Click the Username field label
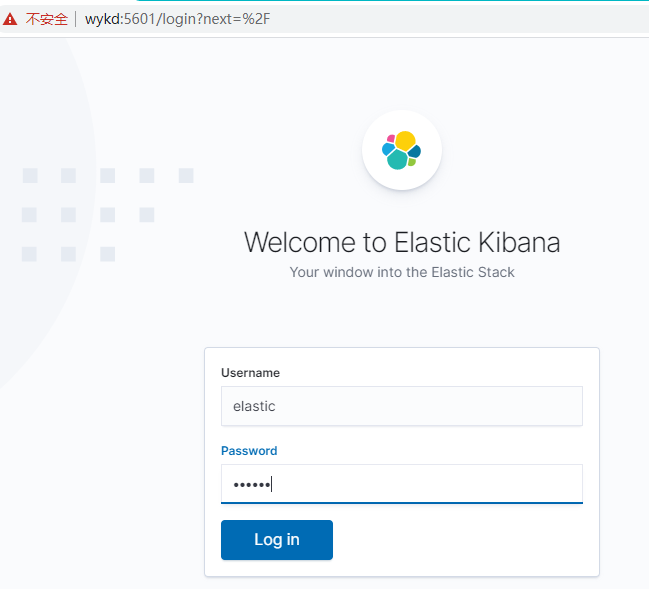The height and width of the screenshot is (589, 649). click(x=250, y=373)
